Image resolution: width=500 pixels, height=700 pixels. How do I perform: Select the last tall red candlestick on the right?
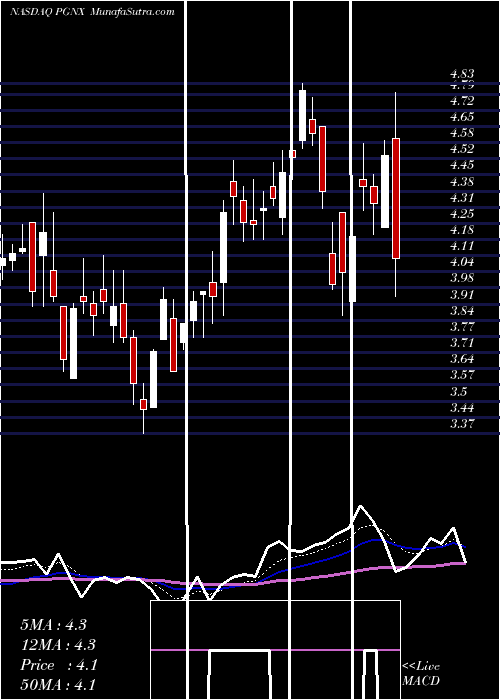(x=396, y=198)
